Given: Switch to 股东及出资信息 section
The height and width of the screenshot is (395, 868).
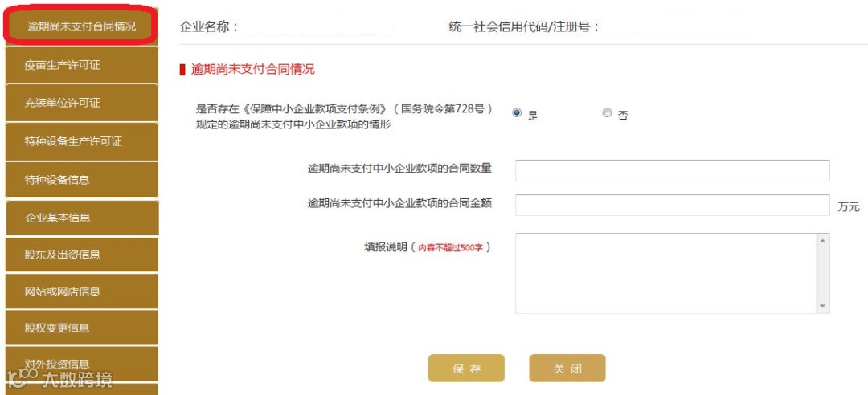Looking at the screenshot, I should (80, 255).
